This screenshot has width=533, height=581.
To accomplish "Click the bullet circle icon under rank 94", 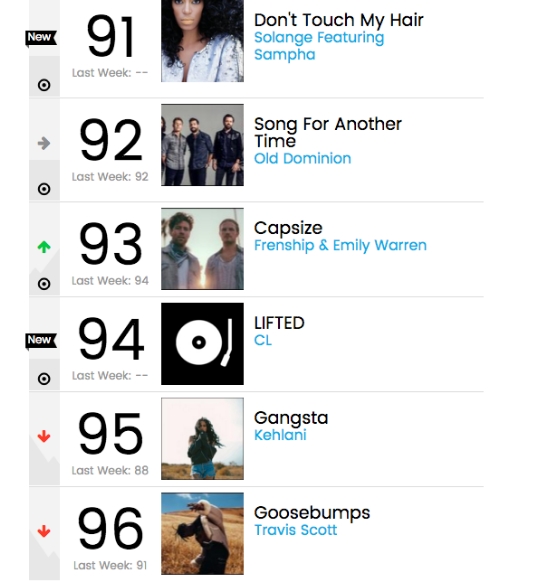I will click(44, 379).
